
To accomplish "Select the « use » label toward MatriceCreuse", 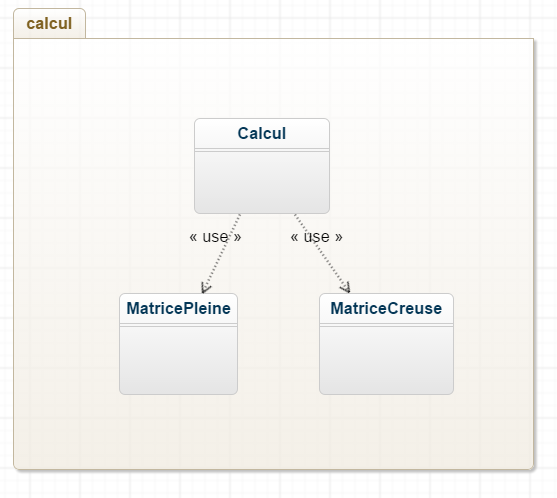I will click(x=317, y=237).
